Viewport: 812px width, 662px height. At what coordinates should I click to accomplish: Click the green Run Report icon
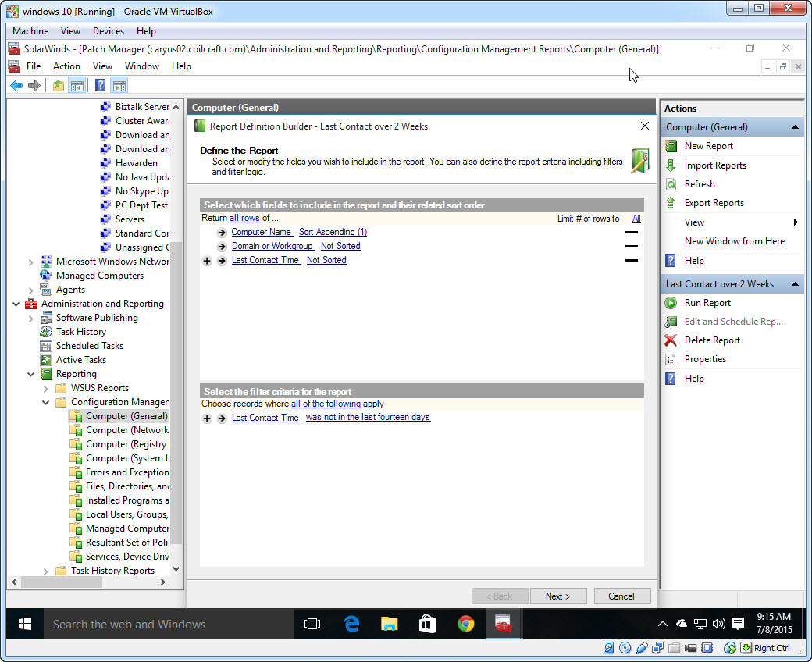tap(671, 303)
